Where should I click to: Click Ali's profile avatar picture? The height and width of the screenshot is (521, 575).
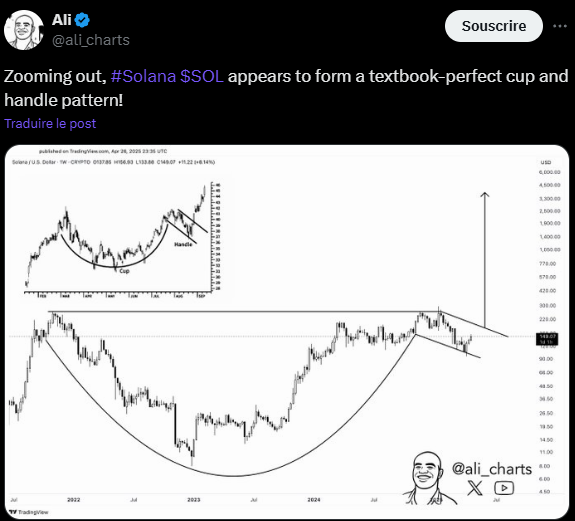coord(24,30)
